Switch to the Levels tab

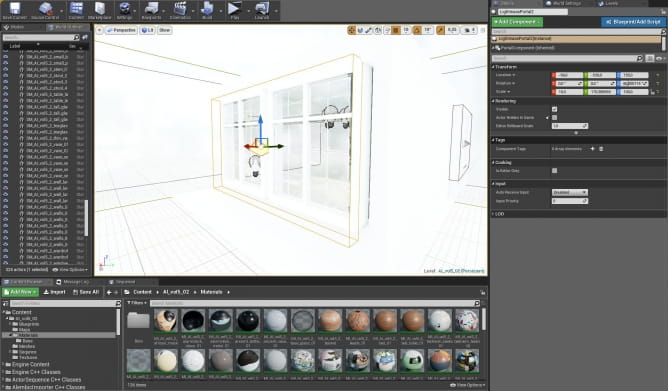(x=608, y=3)
